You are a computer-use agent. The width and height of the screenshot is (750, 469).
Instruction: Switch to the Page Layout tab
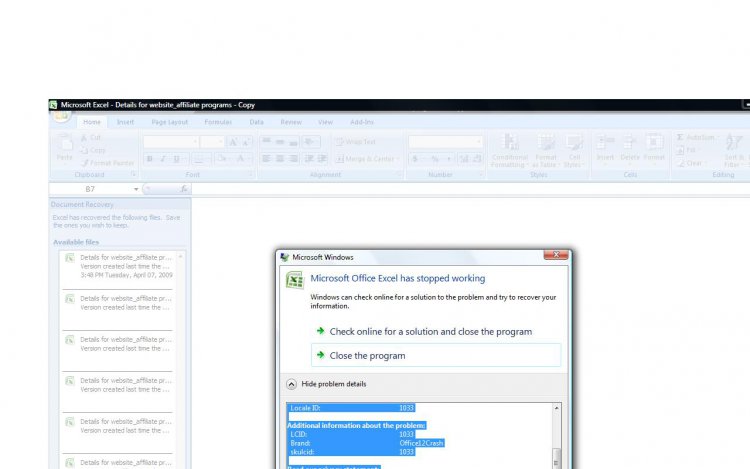point(170,122)
